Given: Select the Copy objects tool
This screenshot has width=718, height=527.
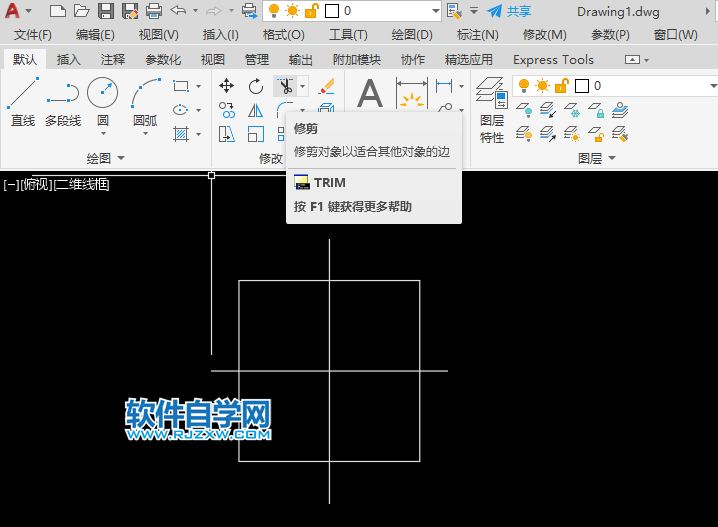Looking at the screenshot, I should pos(226,110).
